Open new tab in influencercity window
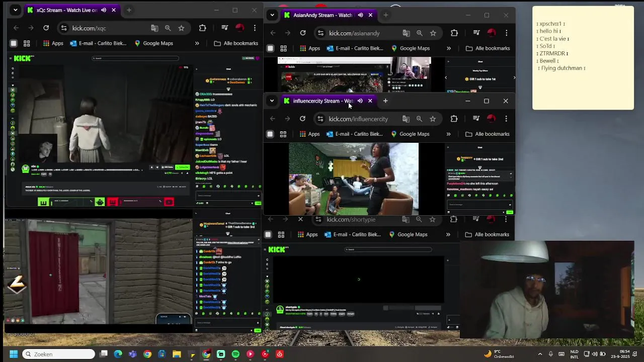The width and height of the screenshot is (644, 362). click(x=385, y=101)
